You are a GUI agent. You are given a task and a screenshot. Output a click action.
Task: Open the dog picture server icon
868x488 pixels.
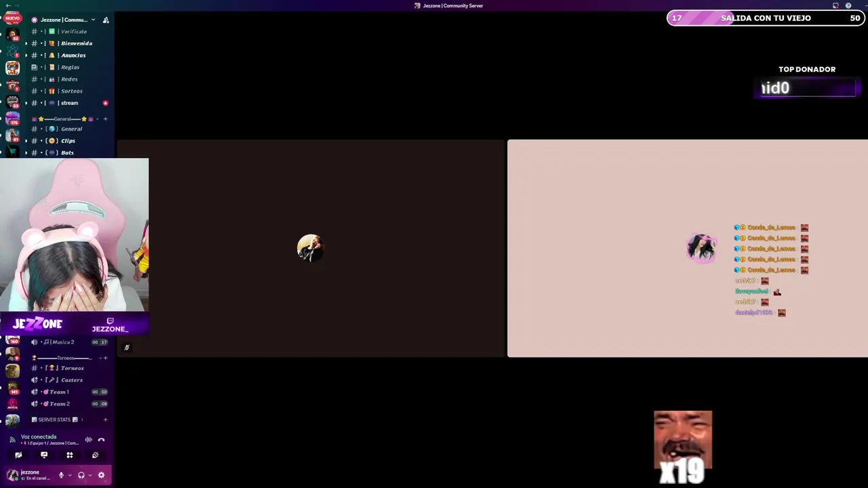click(12, 370)
